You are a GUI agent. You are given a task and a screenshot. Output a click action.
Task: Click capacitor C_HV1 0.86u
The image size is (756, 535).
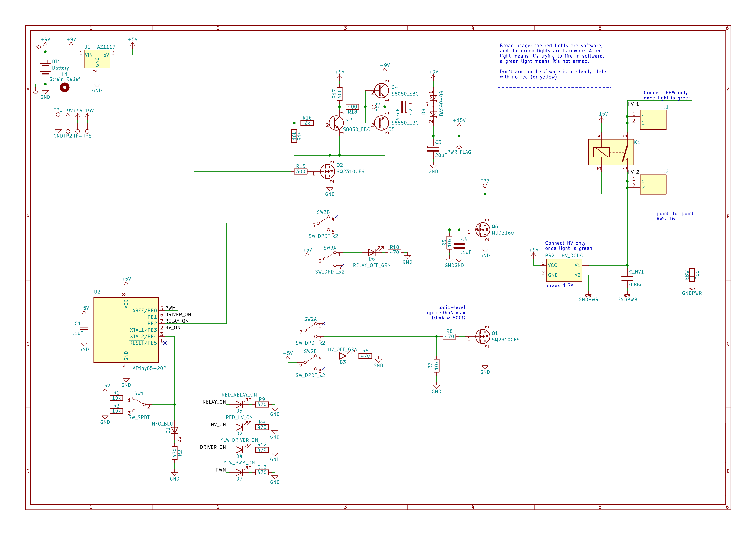pos(627,278)
